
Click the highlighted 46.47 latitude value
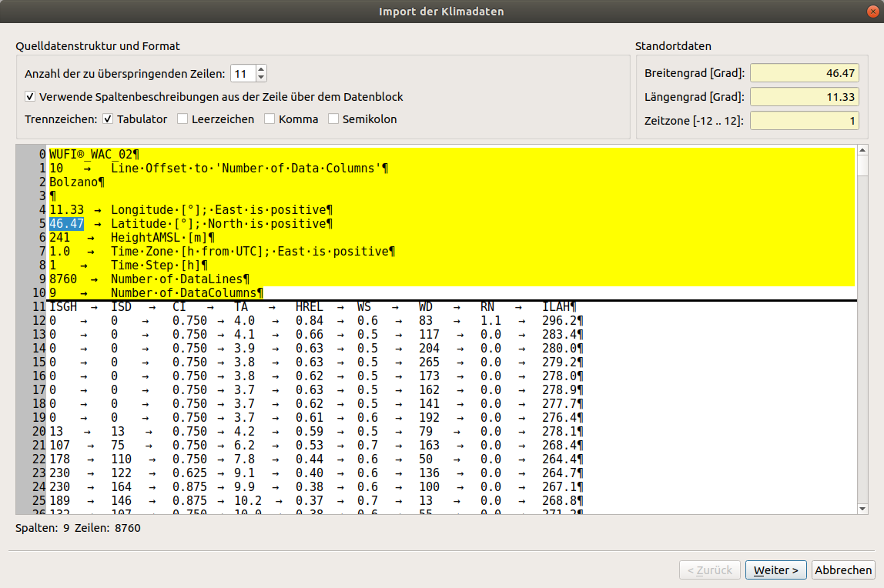66,224
